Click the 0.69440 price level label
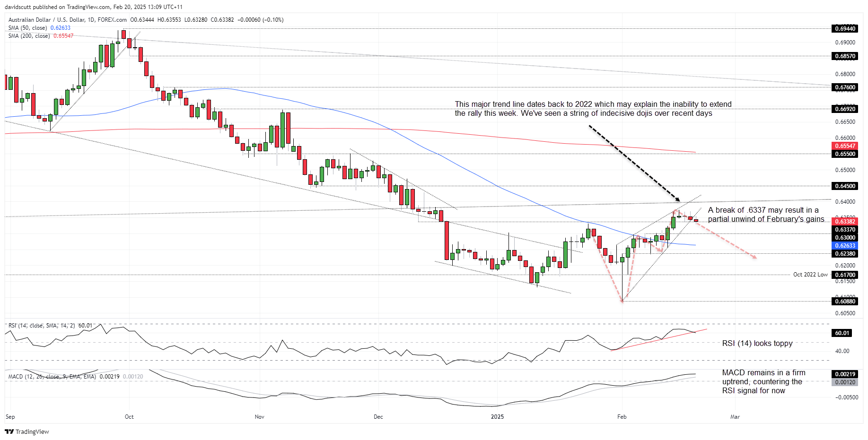 [845, 29]
